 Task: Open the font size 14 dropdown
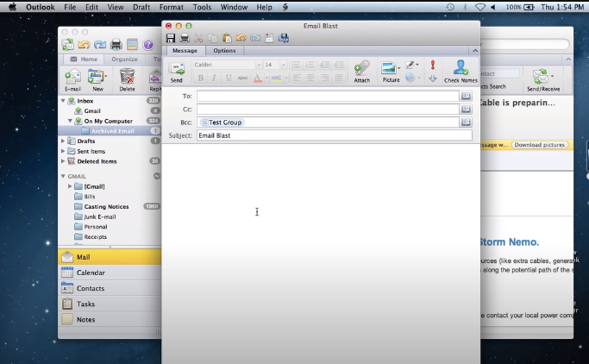(x=284, y=65)
